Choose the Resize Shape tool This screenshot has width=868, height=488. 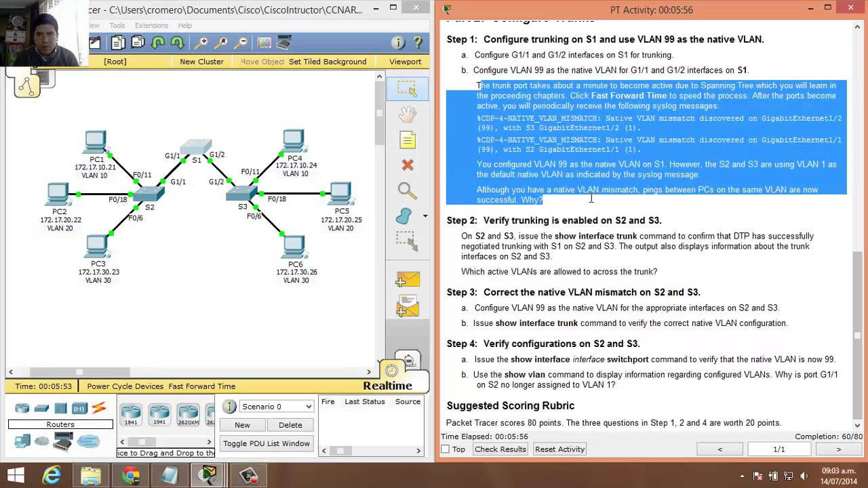(x=408, y=241)
